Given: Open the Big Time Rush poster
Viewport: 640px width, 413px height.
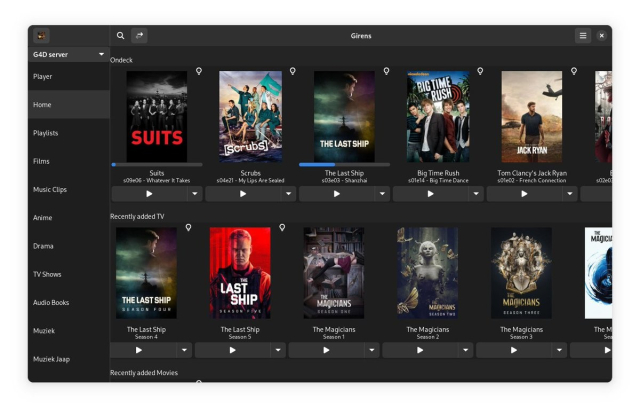Looking at the screenshot, I should tap(438, 117).
